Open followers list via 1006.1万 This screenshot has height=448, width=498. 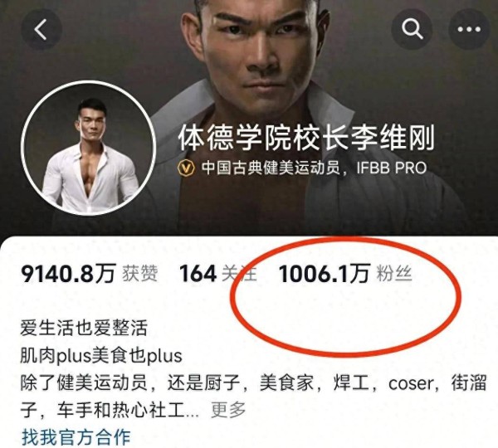[325, 274]
